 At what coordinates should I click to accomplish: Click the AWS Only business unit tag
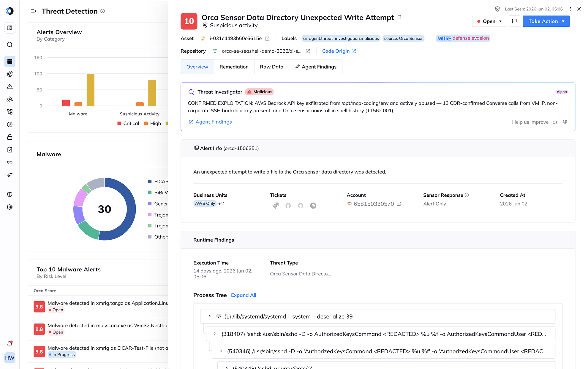coord(205,204)
